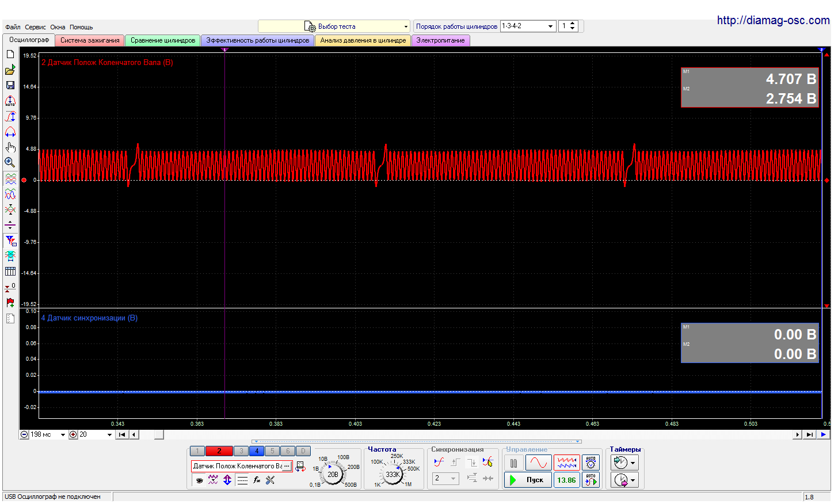Toggle the blue channel 4 button
This screenshot has width=838, height=504.
257,451
